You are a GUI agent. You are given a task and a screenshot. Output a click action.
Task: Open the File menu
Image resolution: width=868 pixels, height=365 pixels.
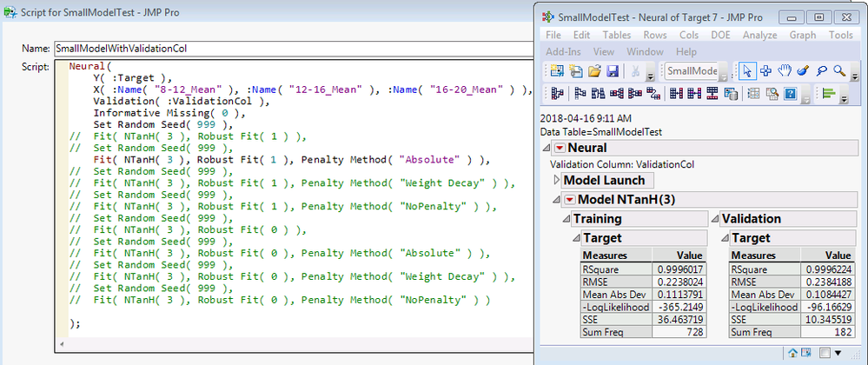coord(553,35)
